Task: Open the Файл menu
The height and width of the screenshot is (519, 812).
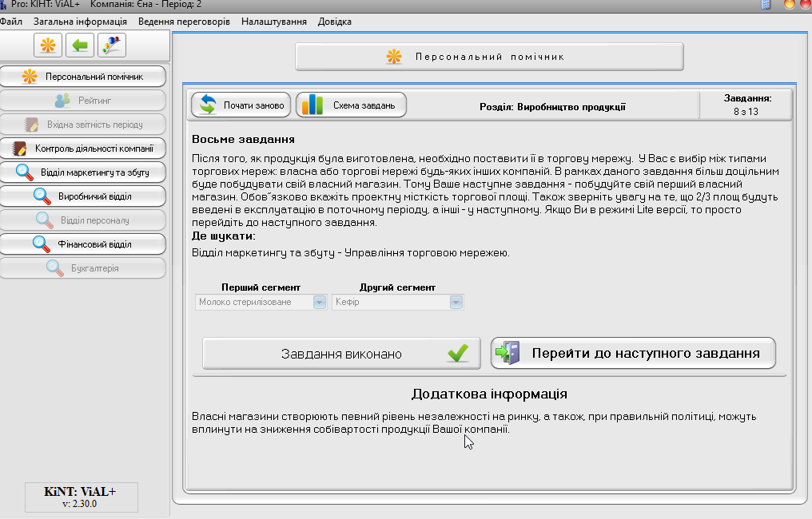Action: point(11,22)
